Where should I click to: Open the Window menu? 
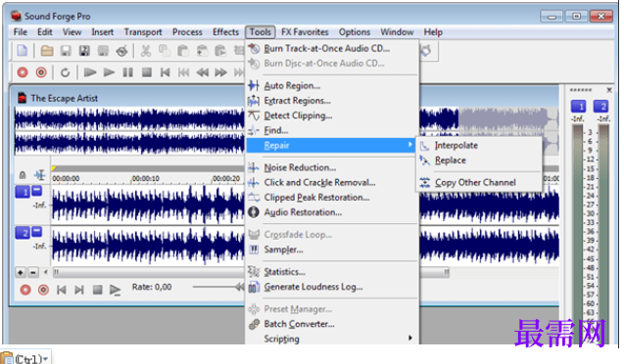pyautogui.click(x=397, y=31)
